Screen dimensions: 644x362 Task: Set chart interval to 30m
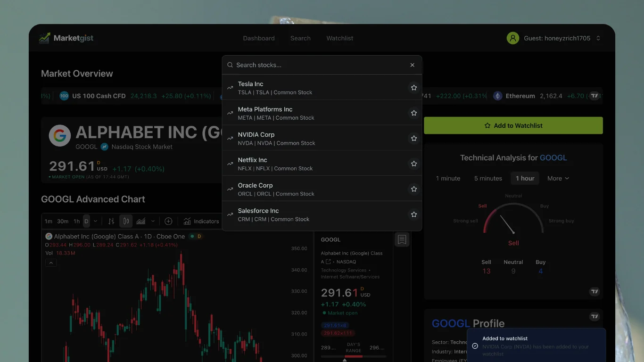click(x=63, y=221)
